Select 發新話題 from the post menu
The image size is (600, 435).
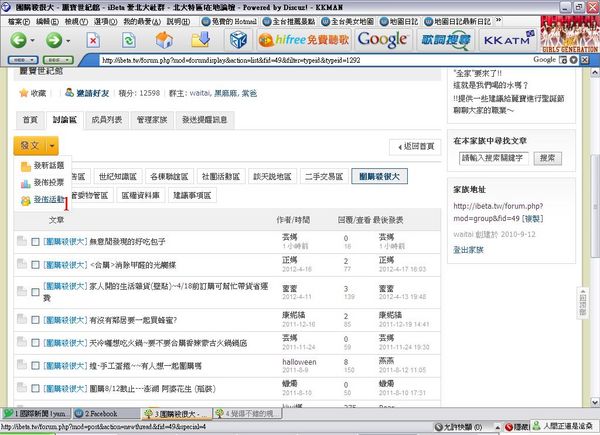[x=42, y=165]
